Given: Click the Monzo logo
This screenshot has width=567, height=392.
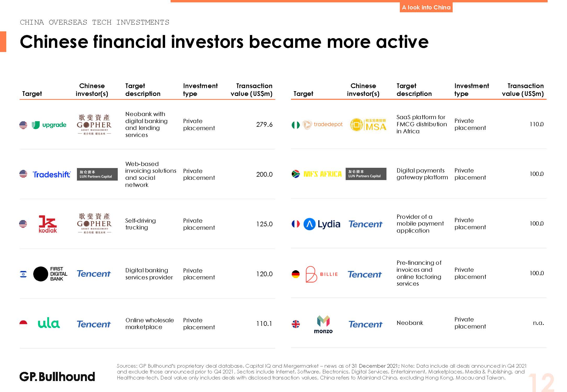Looking at the screenshot, I should (323, 324).
